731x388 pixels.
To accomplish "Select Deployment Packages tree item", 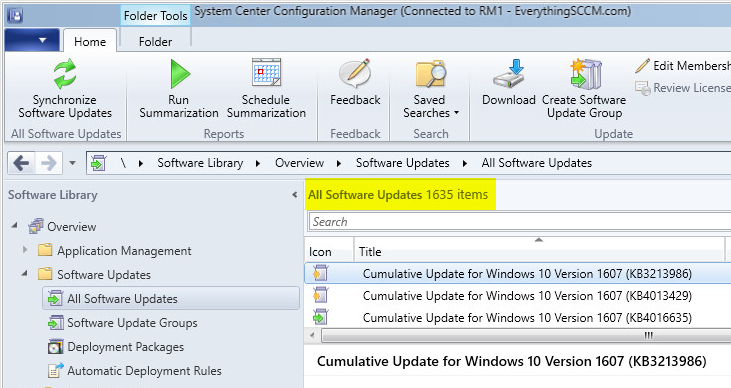I will (125, 346).
